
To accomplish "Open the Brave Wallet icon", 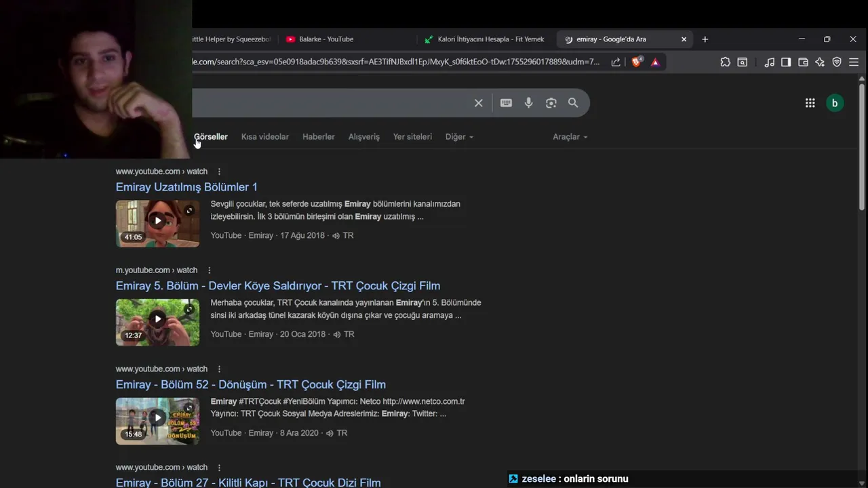I will 803,62.
